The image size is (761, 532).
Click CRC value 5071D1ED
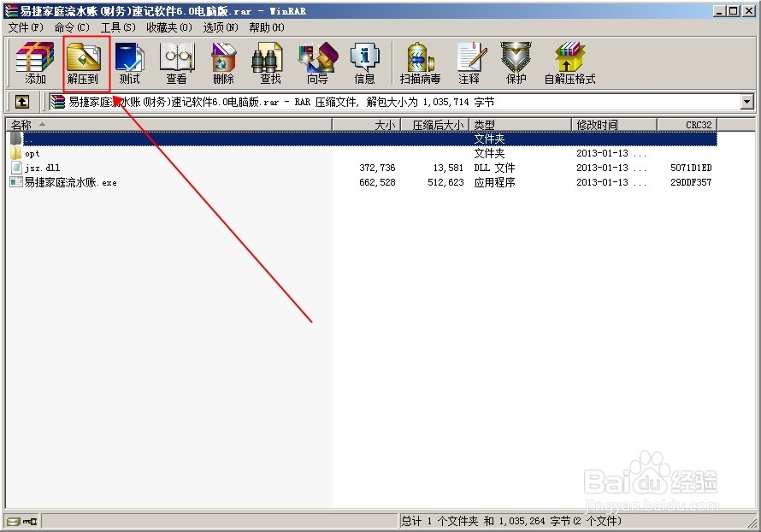click(x=691, y=168)
